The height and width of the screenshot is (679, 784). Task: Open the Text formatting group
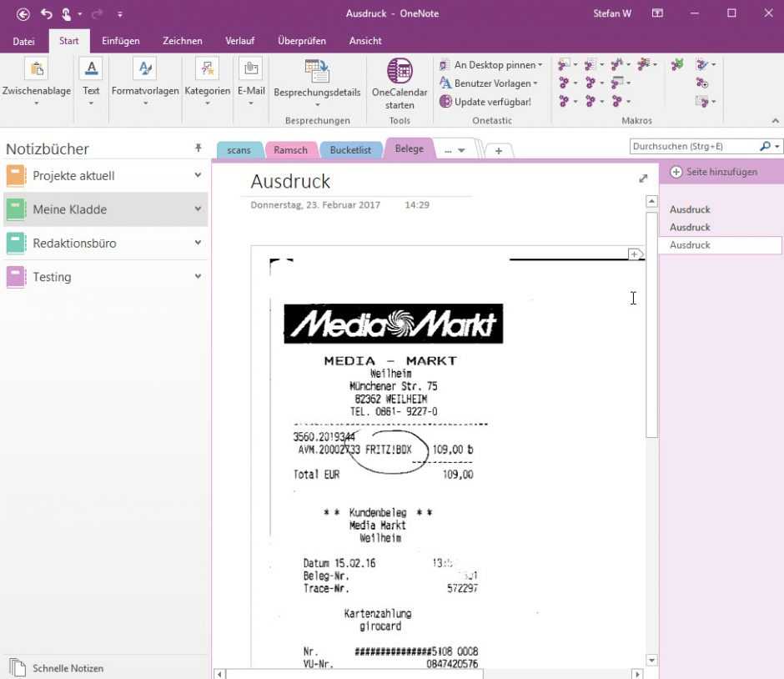[x=91, y=81]
